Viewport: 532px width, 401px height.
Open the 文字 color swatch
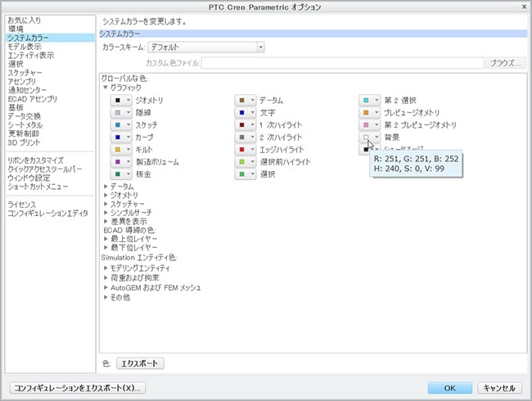pyautogui.click(x=246, y=112)
